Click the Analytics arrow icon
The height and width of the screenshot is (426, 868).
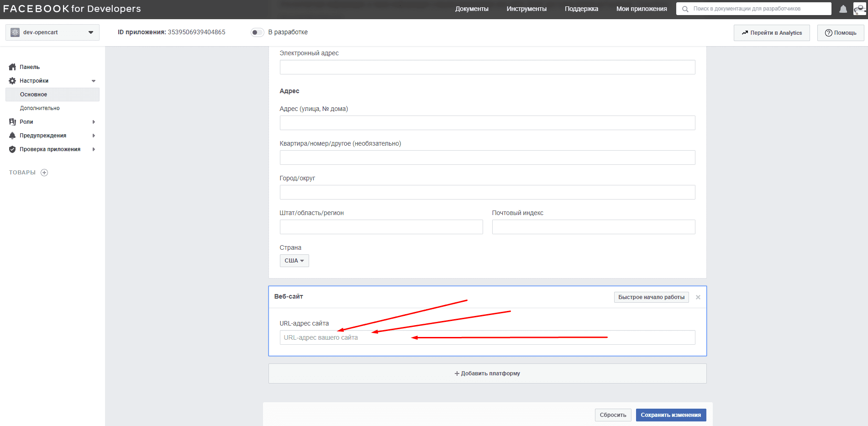click(745, 33)
